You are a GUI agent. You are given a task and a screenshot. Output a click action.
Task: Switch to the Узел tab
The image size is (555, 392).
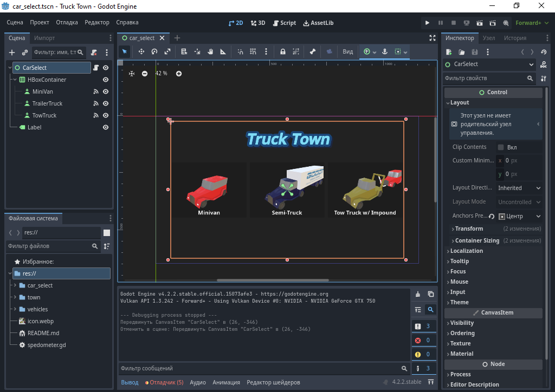tap(488, 38)
